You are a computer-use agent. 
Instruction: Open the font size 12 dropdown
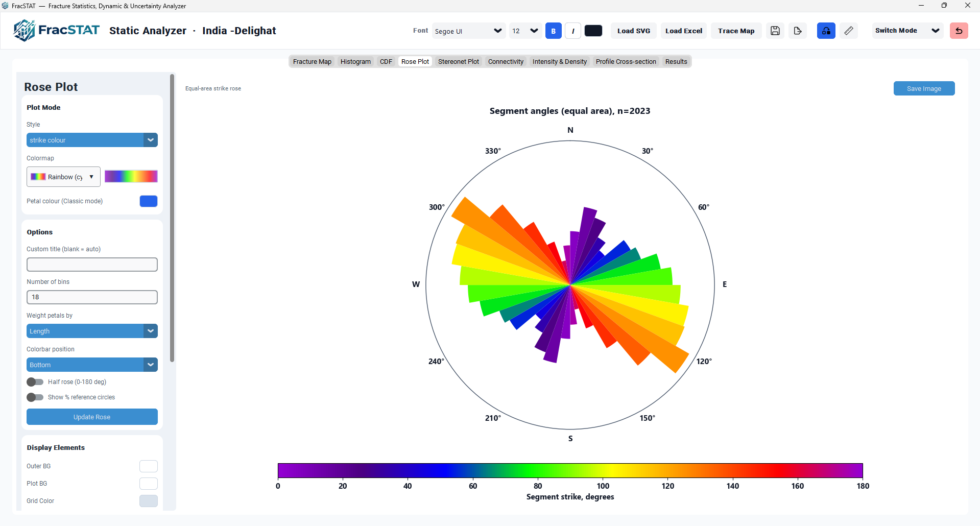coord(525,31)
